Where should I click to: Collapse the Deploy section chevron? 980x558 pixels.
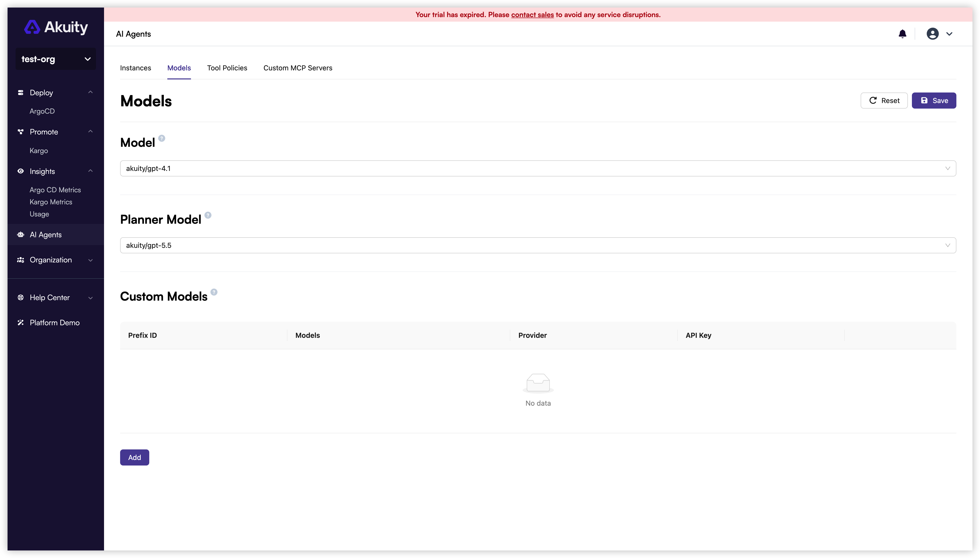pyautogui.click(x=90, y=92)
